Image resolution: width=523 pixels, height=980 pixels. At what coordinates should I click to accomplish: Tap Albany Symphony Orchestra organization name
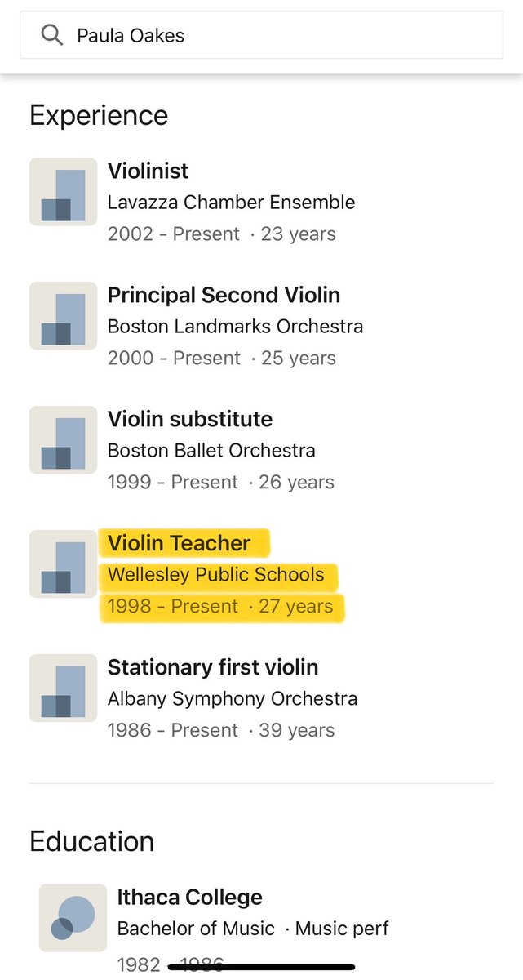click(x=233, y=698)
